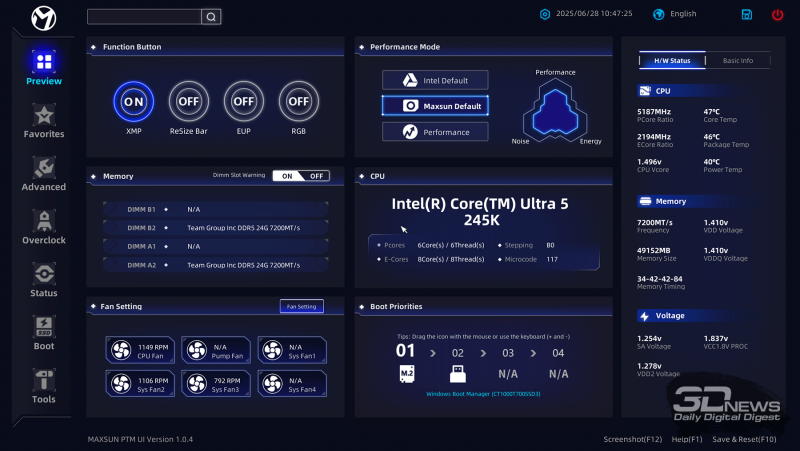The height and width of the screenshot is (451, 800).
Task: Click the save floppy disk icon
Action: (x=746, y=14)
